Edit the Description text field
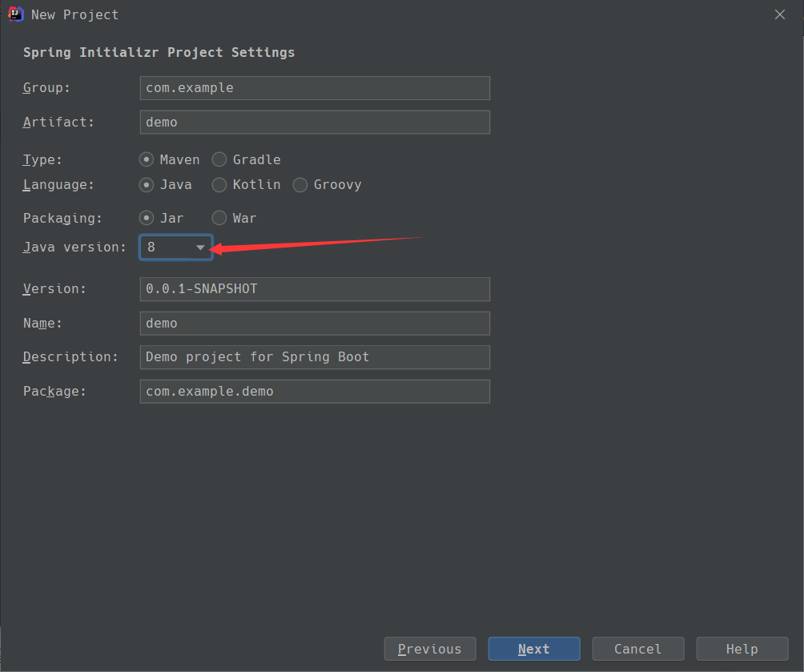 click(x=314, y=357)
